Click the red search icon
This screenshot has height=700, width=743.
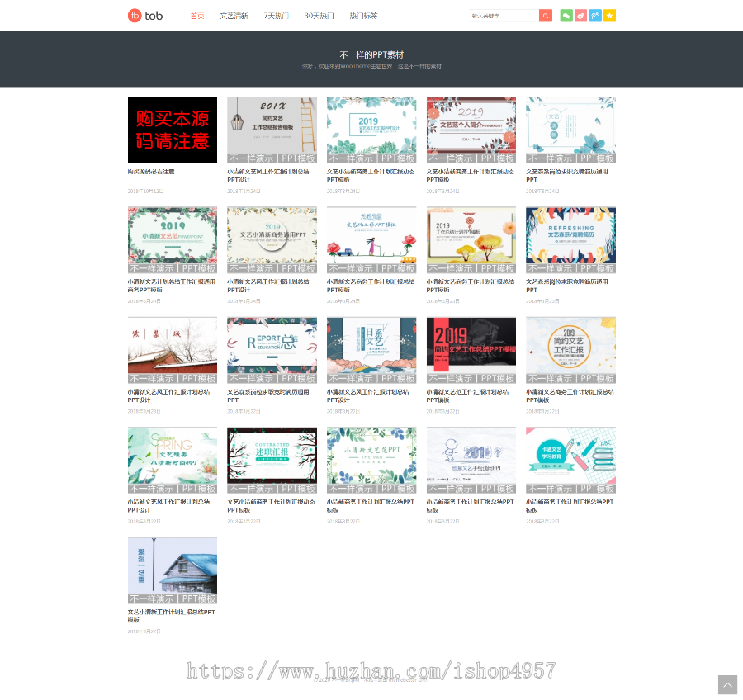tap(546, 15)
